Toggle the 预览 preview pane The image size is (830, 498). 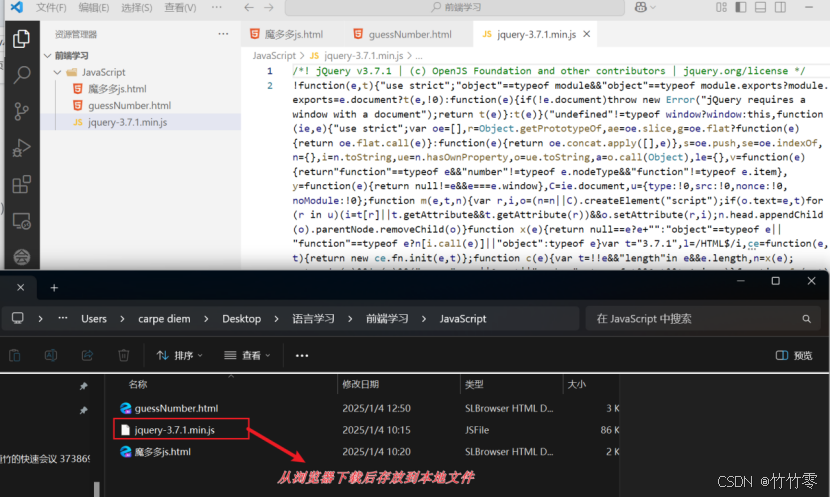coord(794,355)
